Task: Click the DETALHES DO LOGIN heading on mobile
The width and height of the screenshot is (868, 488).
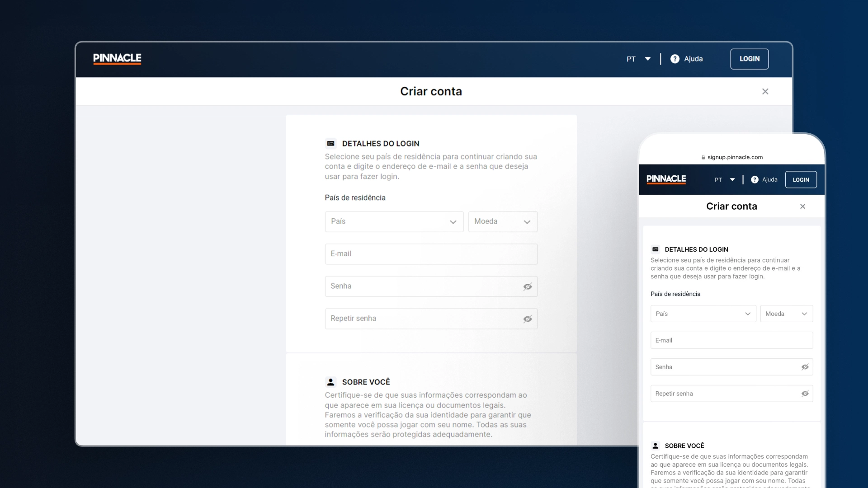Action: (x=696, y=249)
